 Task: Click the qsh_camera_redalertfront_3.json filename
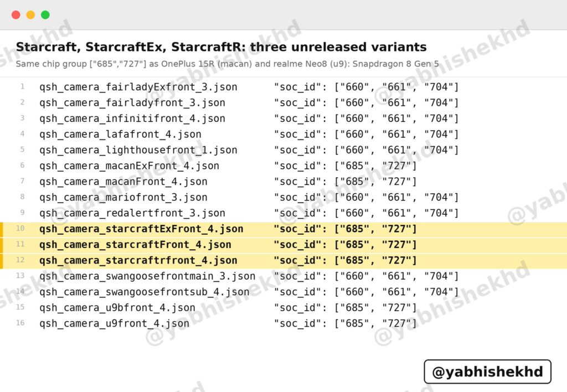[132, 213]
